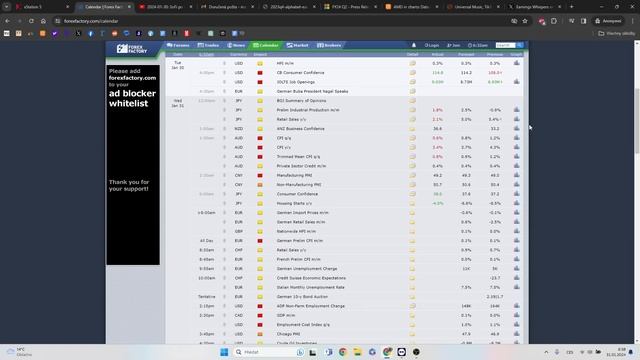Open the tab search dropdown arrow
Image resolution: width=640 pixels, height=360 pixels.
pos(7,7)
